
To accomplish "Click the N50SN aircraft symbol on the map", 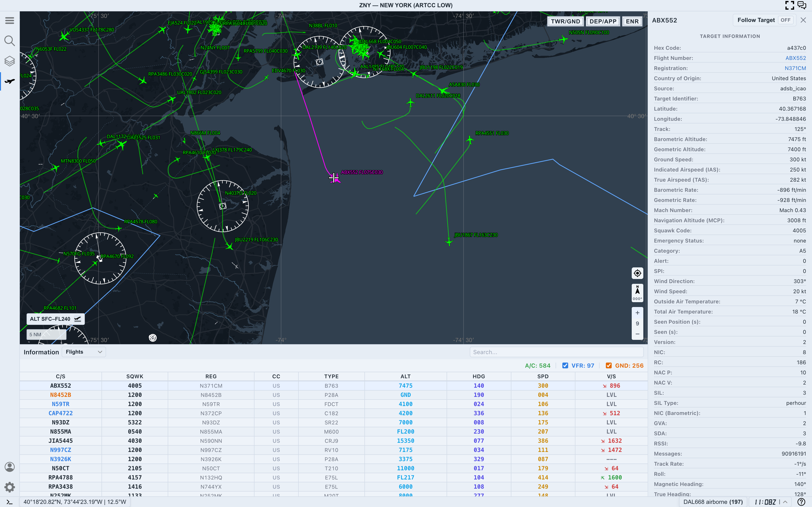I will (564, 40).
